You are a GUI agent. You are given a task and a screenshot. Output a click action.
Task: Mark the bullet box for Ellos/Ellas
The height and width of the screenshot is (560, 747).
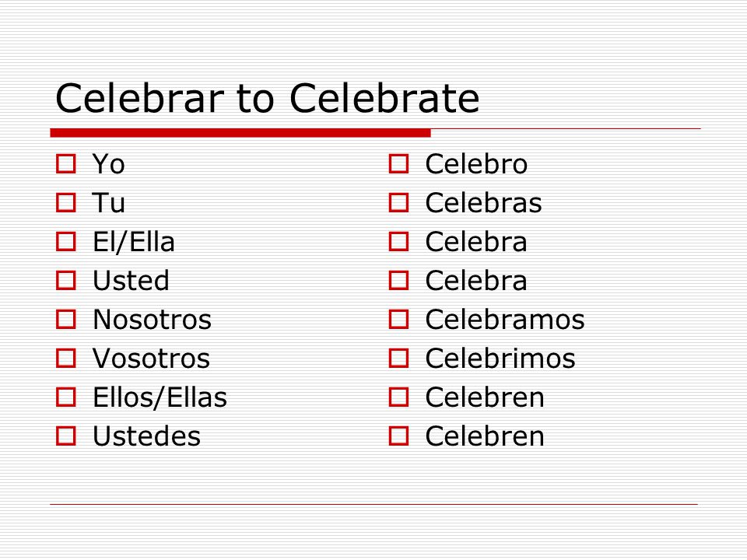pyautogui.click(x=65, y=397)
